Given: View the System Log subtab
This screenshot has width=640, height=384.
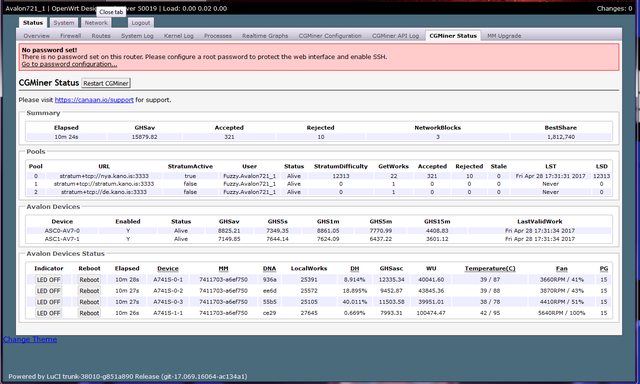Looking at the screenshot, I should (137, 36).
